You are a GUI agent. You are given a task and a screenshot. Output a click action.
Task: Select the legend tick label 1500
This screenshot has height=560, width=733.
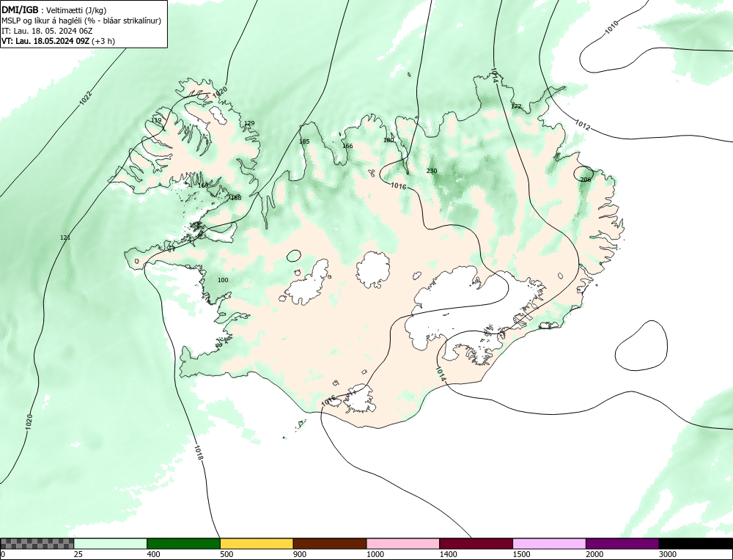[x=521, y=554]
